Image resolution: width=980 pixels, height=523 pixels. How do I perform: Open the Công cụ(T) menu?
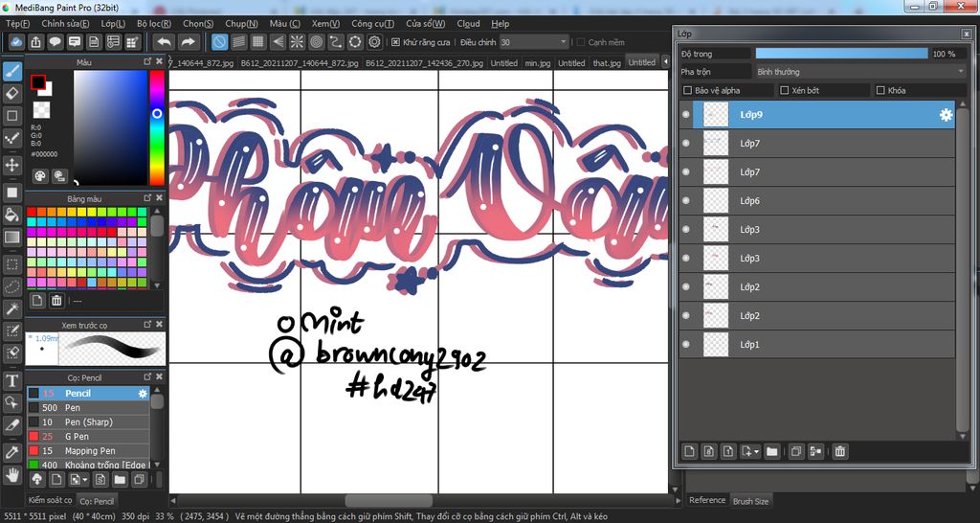click(372, 24)
